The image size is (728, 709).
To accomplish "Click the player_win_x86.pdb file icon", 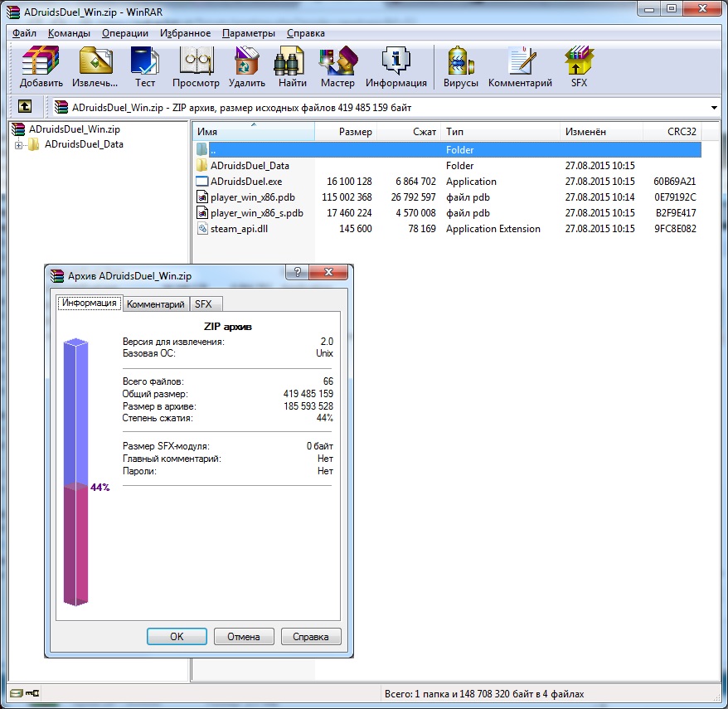I will pos(202,197).
